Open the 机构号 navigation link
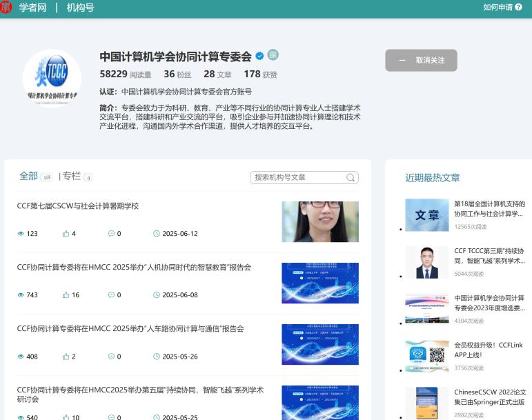 pos(80,8)
